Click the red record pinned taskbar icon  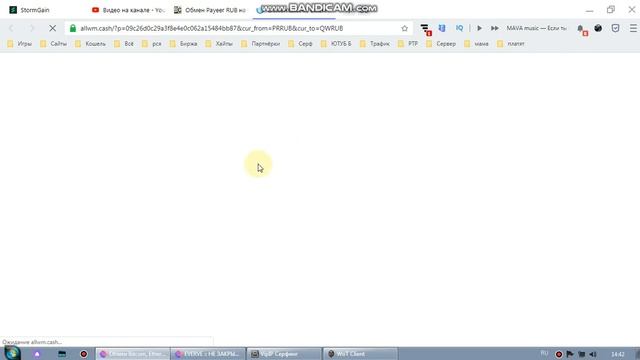coord(84,354)
